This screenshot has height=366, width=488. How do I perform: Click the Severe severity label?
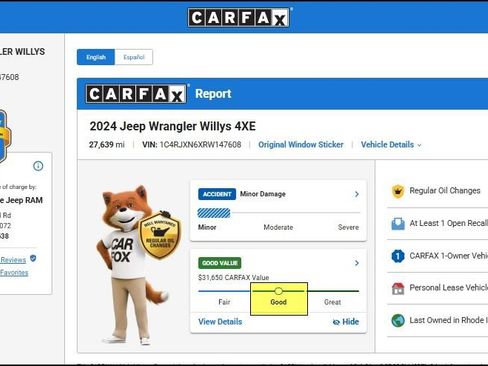click(348, 227)
